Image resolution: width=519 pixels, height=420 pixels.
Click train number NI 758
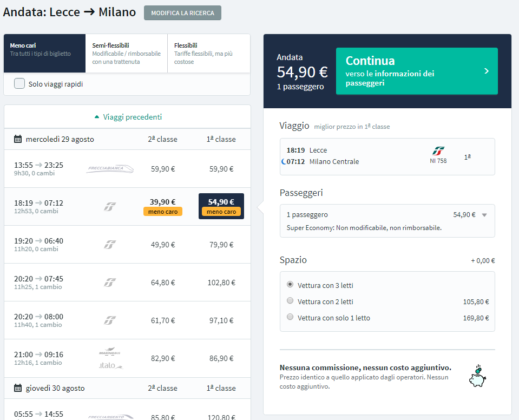pyautogui.click(x=438, y=161)
